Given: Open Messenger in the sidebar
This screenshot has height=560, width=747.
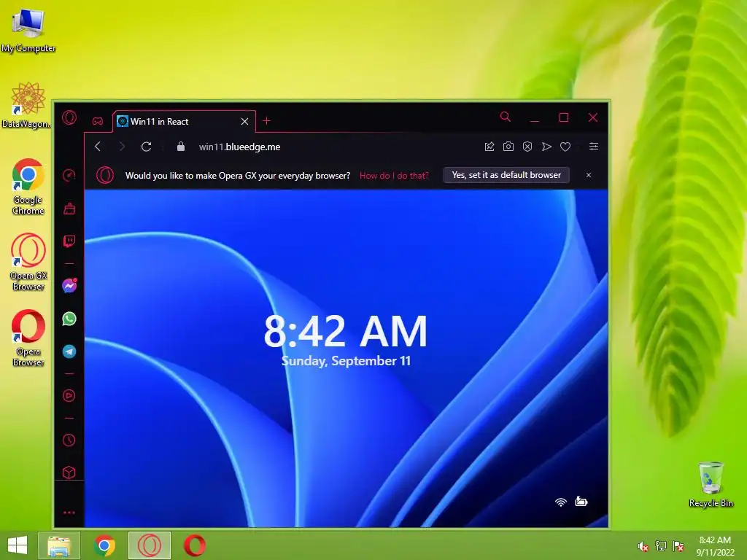Looking at the screenshot, I should coord(69,285).
